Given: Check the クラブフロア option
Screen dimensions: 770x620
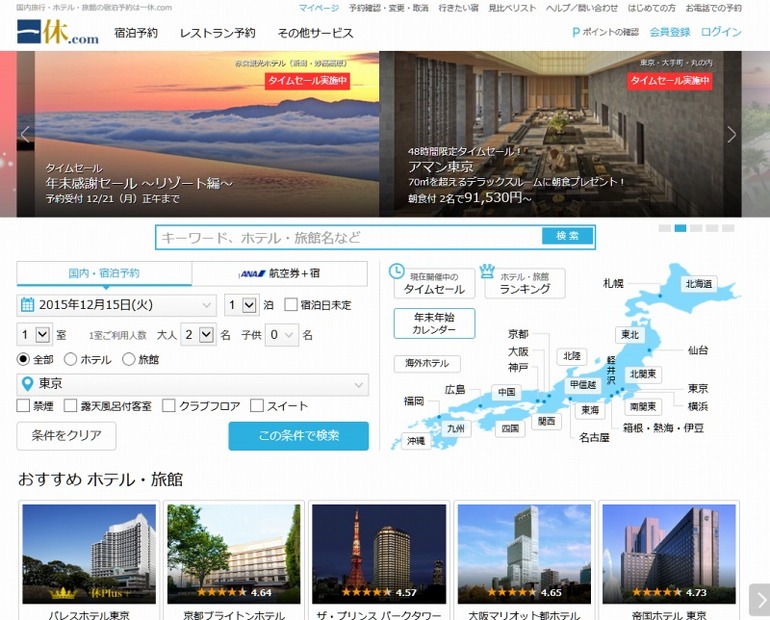Looking at the screenshot, I should coord(168,405).
